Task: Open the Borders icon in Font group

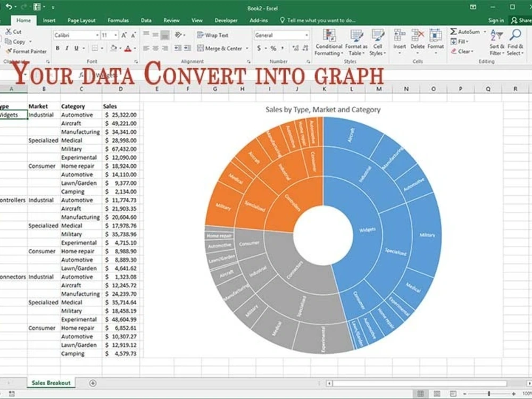Action: click(x=95, y=48)
